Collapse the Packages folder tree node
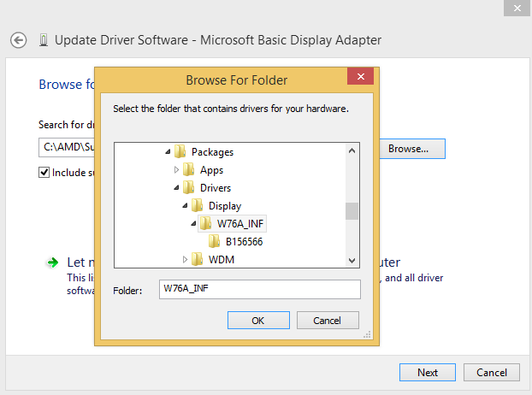The width and height of the screenshot is (532, 395). pos(168,152)
